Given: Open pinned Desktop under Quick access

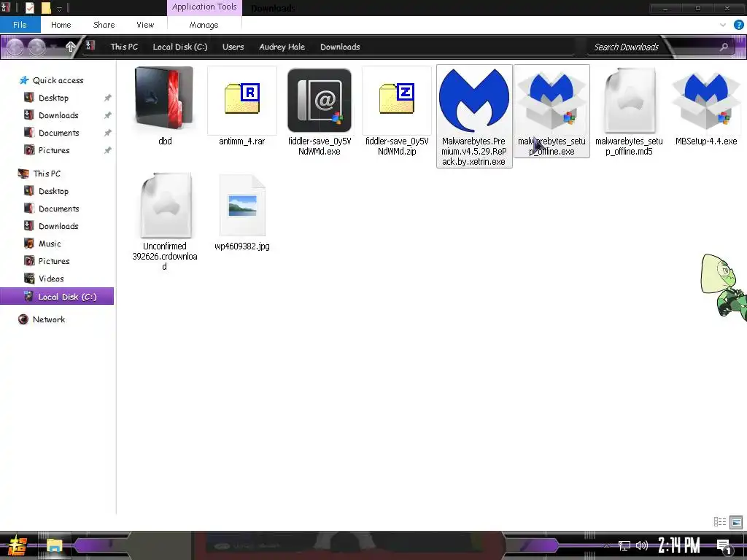Looking at the screenshot, I should [53, 98].
